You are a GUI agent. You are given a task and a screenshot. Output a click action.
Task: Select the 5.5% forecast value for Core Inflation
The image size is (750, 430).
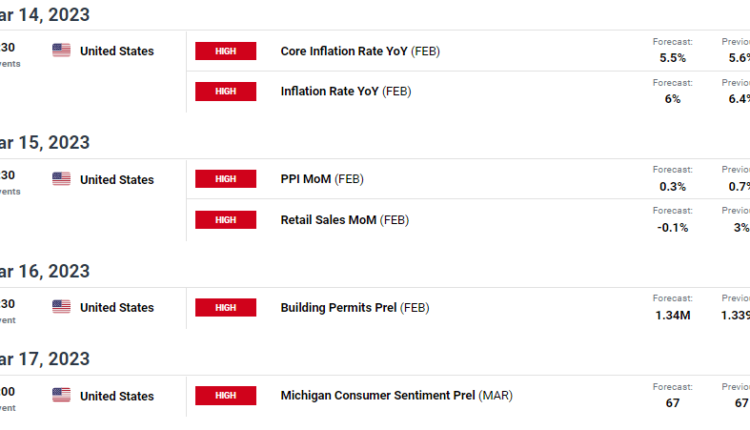click(672, 58)
